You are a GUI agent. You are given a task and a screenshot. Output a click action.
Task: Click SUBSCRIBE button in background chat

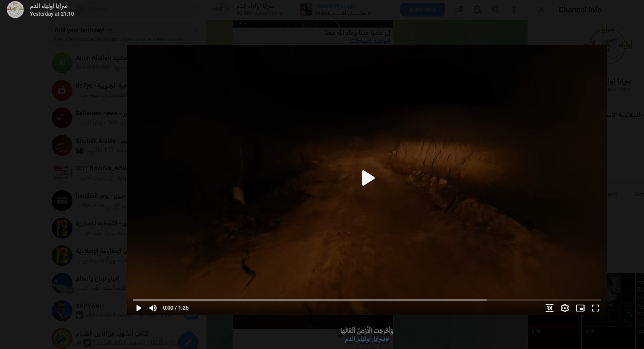click(423, 10)
